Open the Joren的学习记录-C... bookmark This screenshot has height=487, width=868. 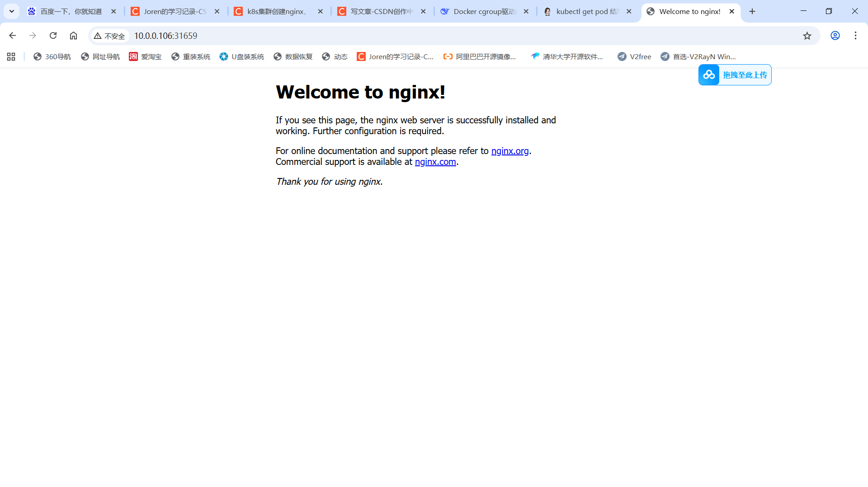pos(396,56)
